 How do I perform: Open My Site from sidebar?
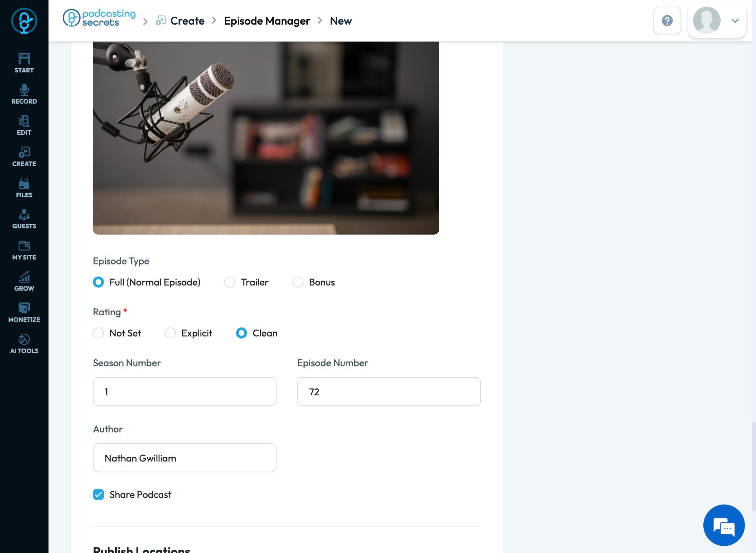24,250
